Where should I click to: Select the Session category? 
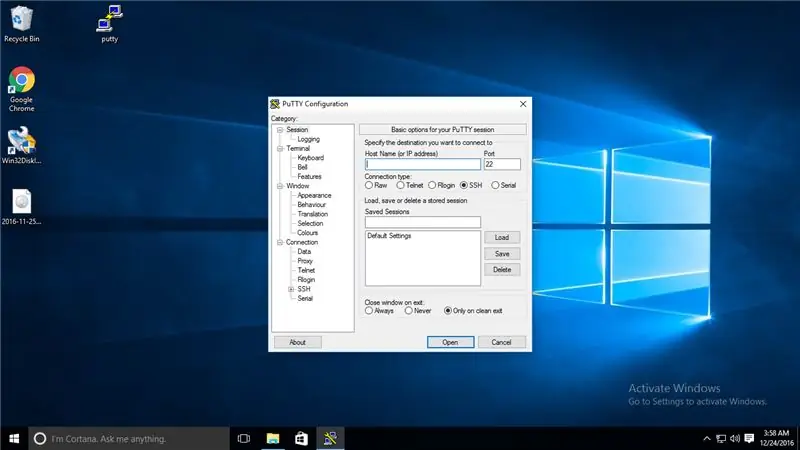coord(297,130)
